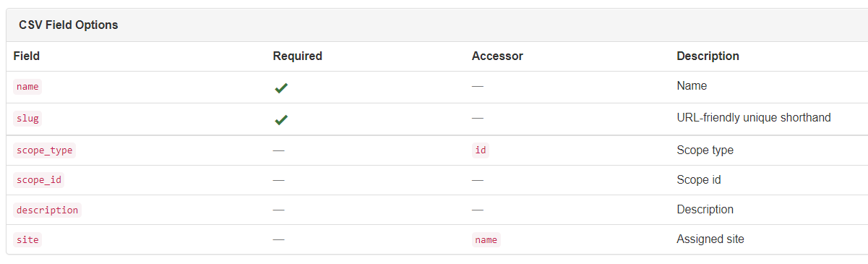Click the green checkmark for name field
The image size is (868, 264).
click(281, 88)
